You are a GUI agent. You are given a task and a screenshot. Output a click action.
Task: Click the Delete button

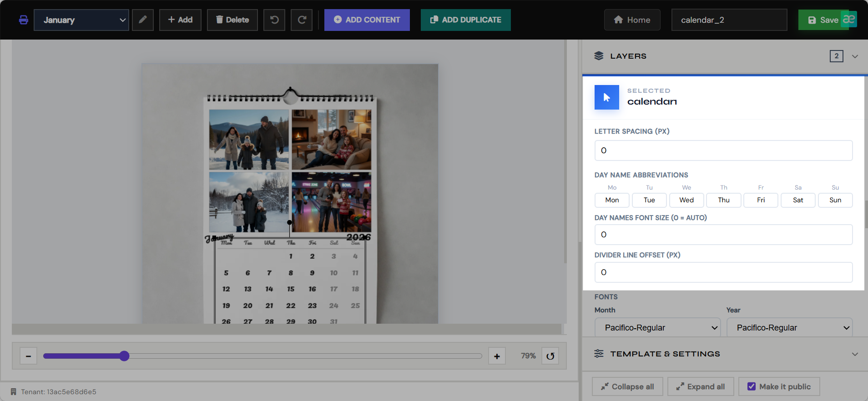click(232, 20)
